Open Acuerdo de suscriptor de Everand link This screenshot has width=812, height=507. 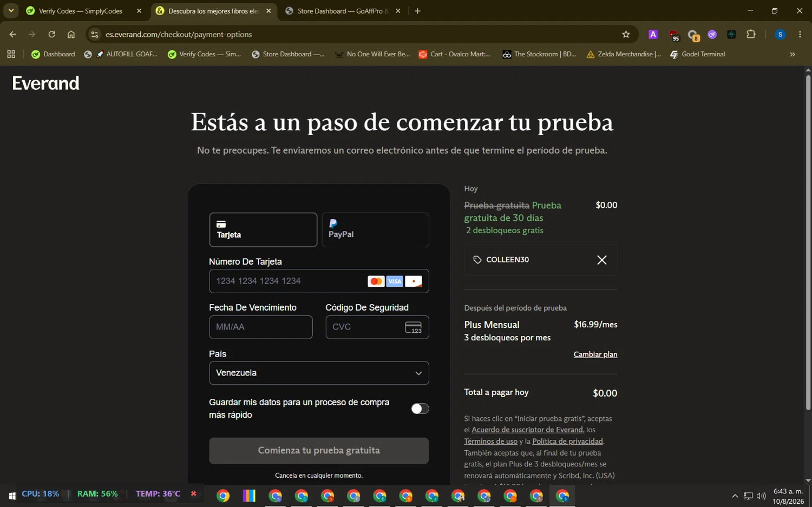click(x=527, y=430)
